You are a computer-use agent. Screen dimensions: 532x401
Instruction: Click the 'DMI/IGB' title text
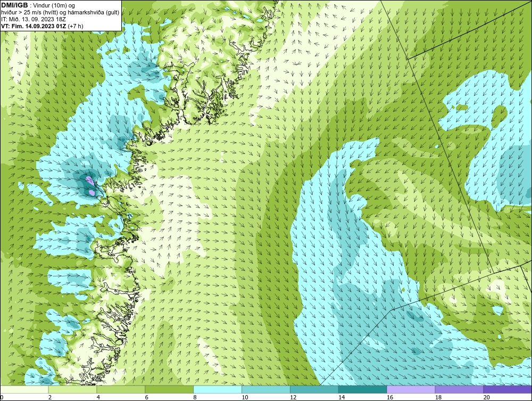14,5
